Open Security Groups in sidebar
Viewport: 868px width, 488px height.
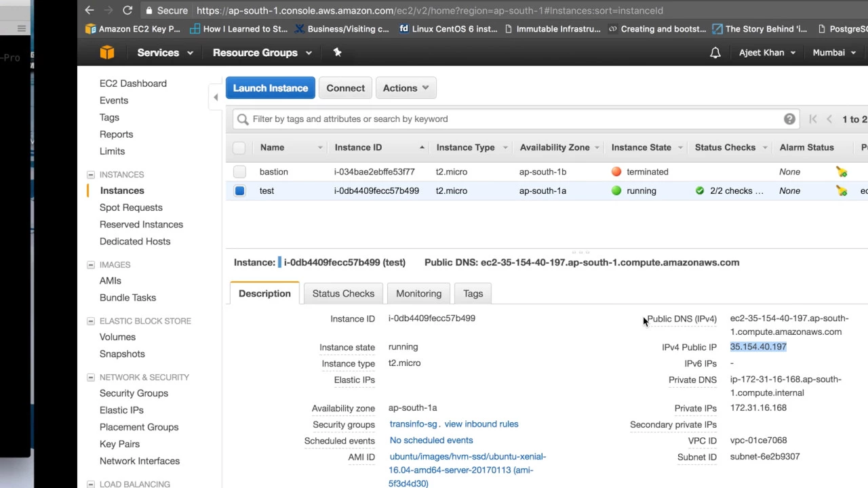[x=134, y=393]
